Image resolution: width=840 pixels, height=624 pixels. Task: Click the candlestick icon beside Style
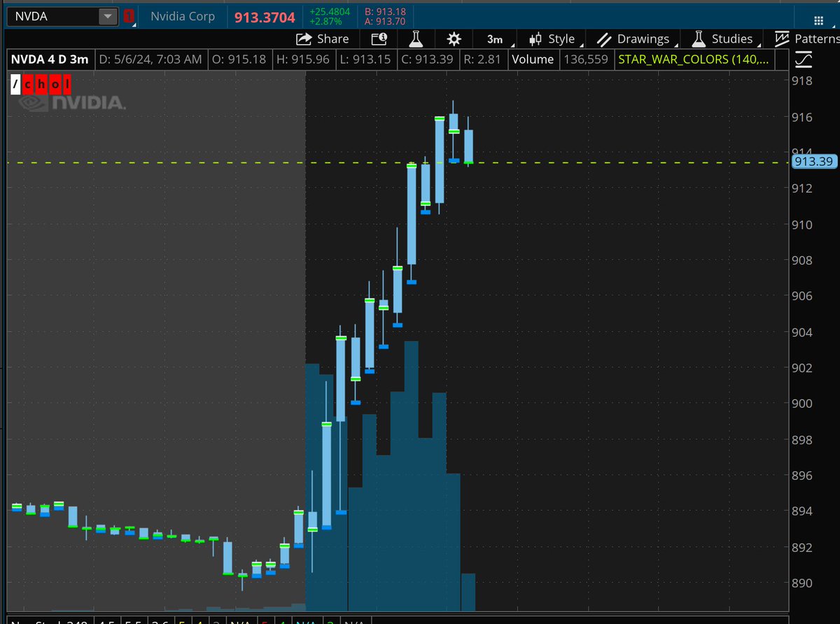click(x=536, y=39)
